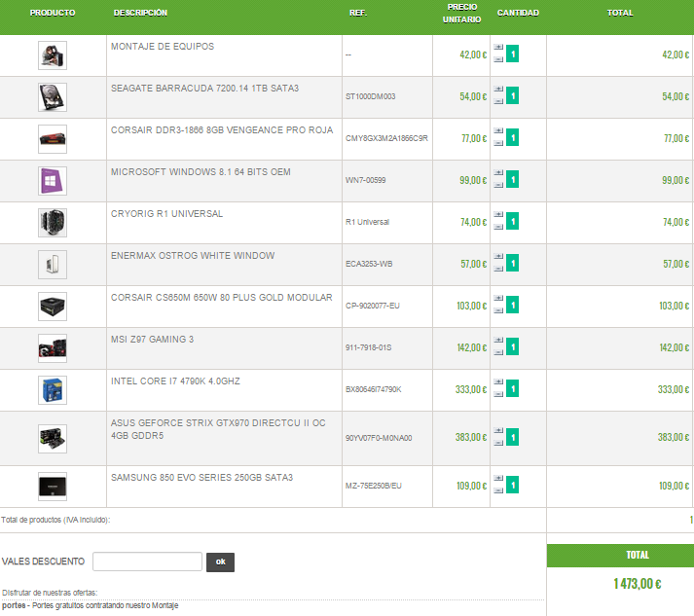Decrease quantity for Enermax Ostrog White Window
This screenshot has height=616, width=694.
pos(498,269)
